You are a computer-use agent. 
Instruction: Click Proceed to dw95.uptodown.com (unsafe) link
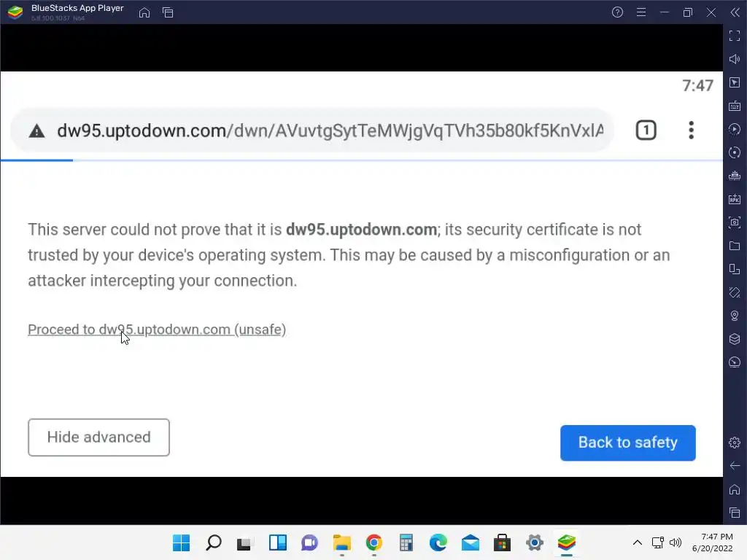[157, 330]
